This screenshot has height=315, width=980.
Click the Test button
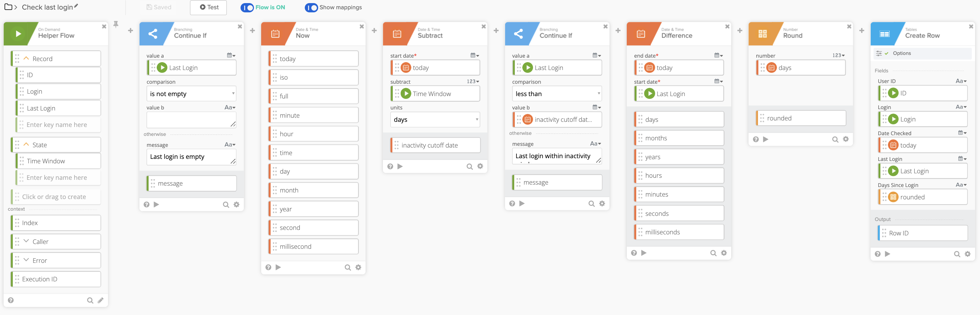[x=209, y=7]
